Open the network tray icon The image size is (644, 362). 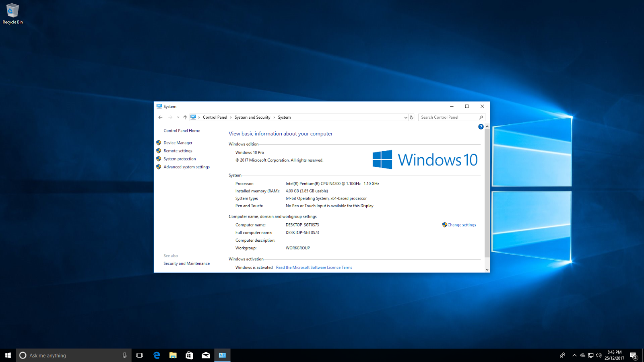590,355
